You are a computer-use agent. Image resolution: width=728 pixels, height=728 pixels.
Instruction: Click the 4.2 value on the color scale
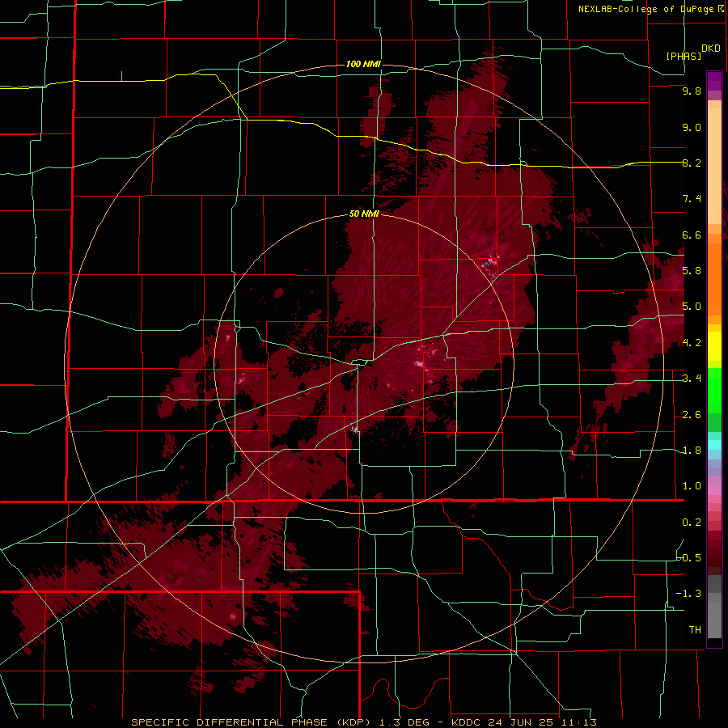692,343
